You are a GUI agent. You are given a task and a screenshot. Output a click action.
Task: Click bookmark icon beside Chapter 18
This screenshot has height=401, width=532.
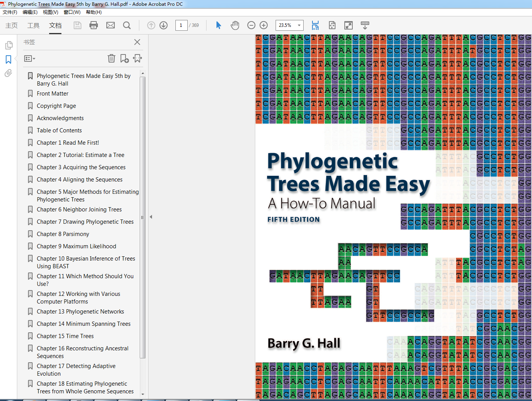click(x=30, y=384)
